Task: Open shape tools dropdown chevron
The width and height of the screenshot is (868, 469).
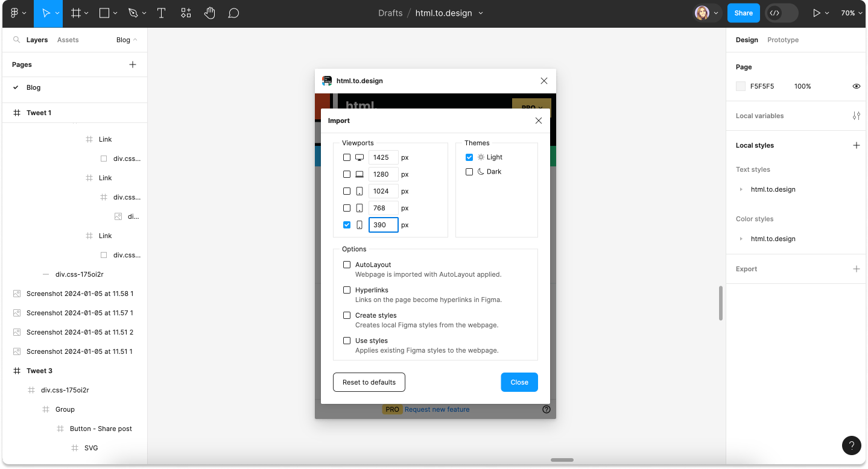Action: tap(115, 13)
